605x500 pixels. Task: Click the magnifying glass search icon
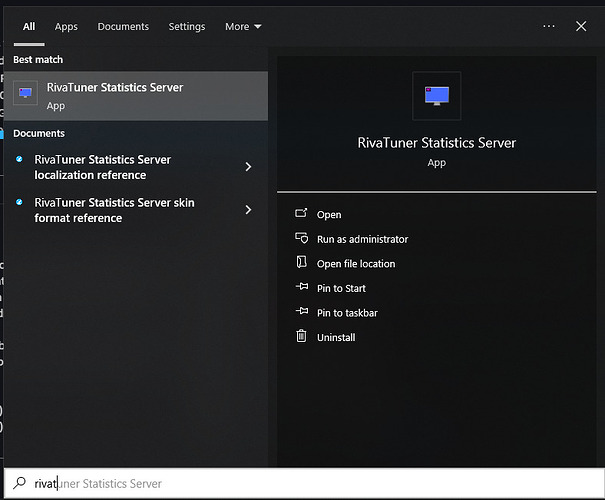(x=19, y=483)
